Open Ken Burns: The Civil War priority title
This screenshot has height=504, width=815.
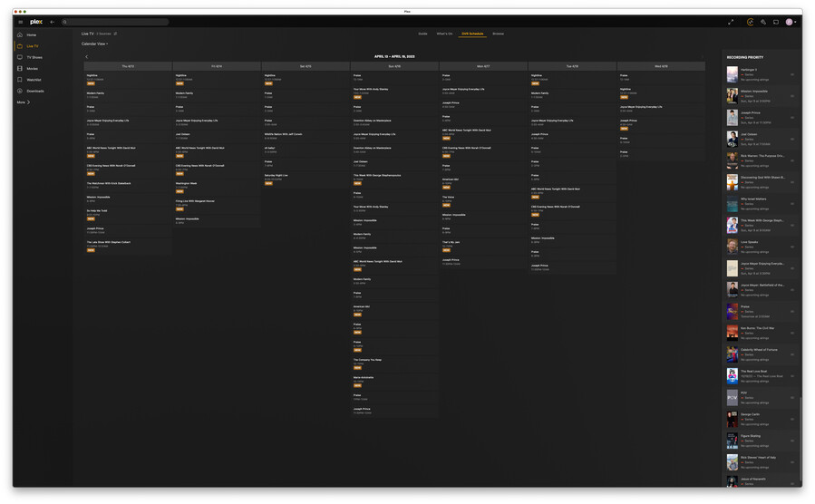[757, 328]
